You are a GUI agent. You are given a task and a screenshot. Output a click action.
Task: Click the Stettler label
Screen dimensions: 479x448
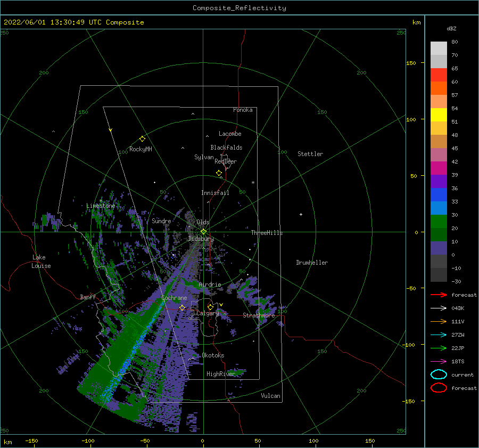click(310, 154)
